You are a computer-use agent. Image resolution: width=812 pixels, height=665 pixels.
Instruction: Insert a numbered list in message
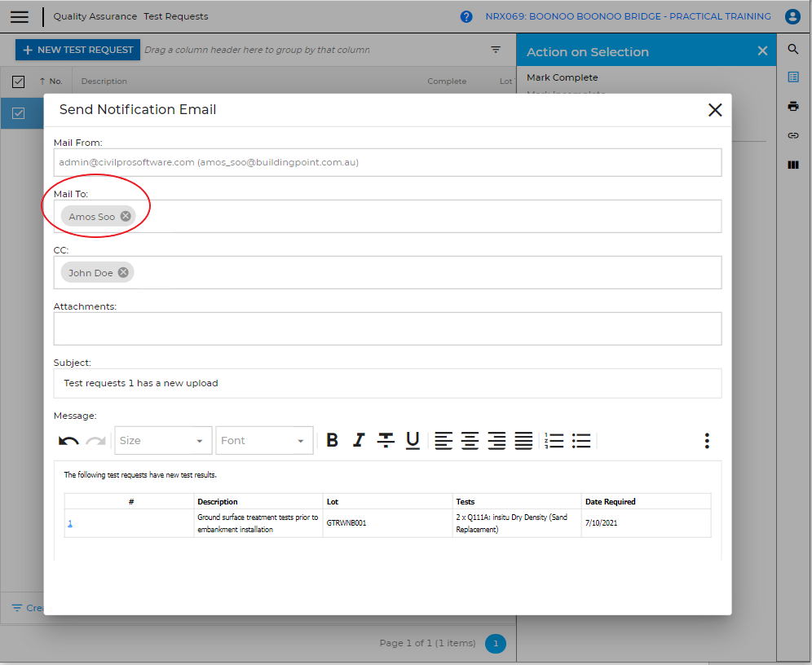point(554,441)
